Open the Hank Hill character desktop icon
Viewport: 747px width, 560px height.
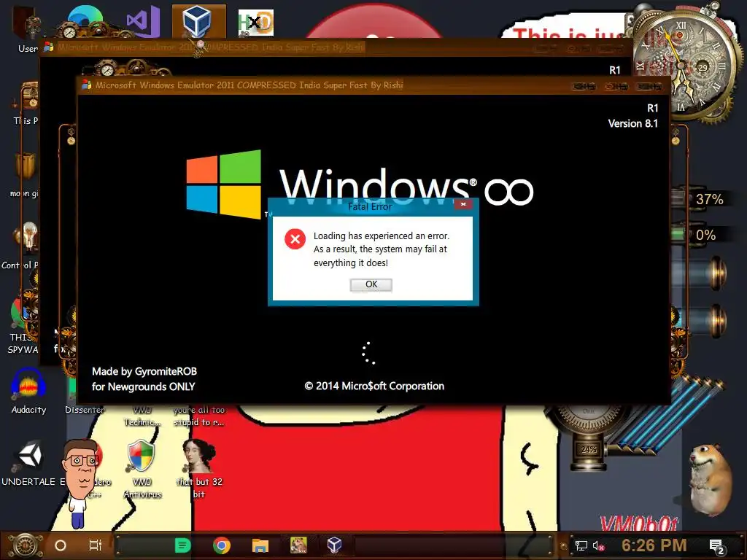pyautogui.click(x=80, y=483)
